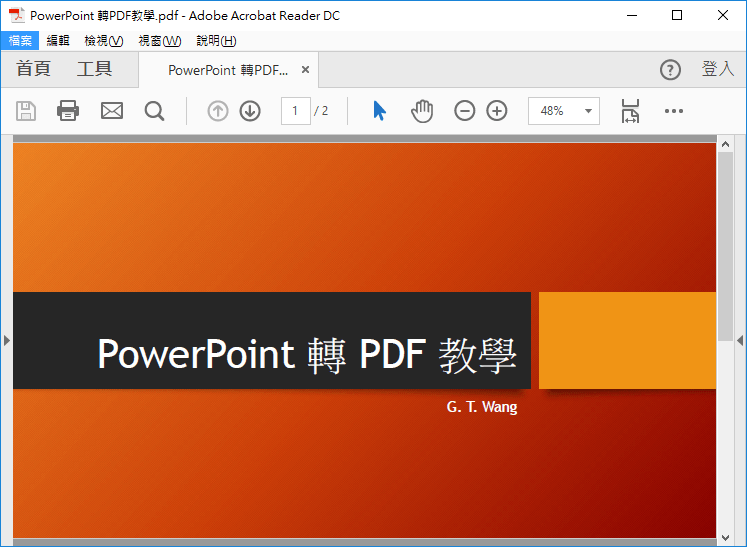Activate the selection arrow tool
Screen dimensions: 747x547
pyautogui.click(x=379, y=111)
